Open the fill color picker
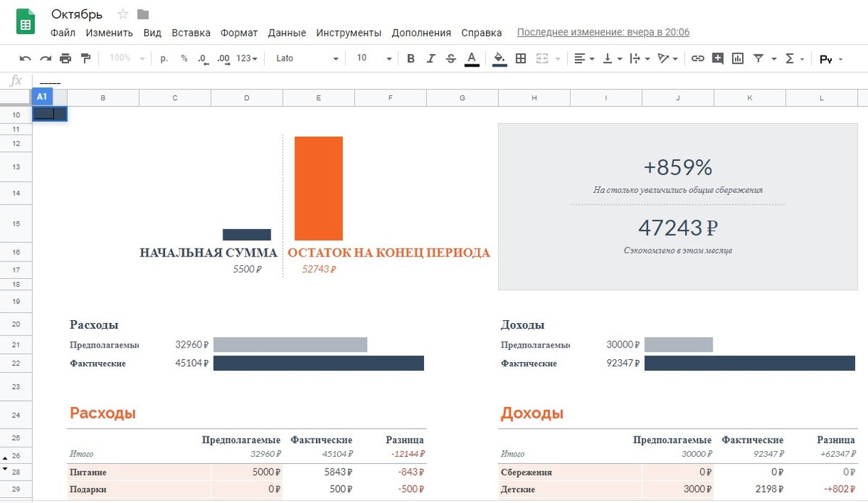This screenshot has height=503, width=868. (x=499, y=59)
